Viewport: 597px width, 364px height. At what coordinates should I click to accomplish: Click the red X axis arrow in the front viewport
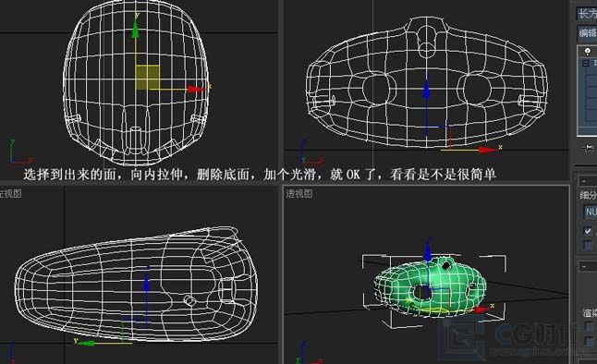tap(487, 150)
